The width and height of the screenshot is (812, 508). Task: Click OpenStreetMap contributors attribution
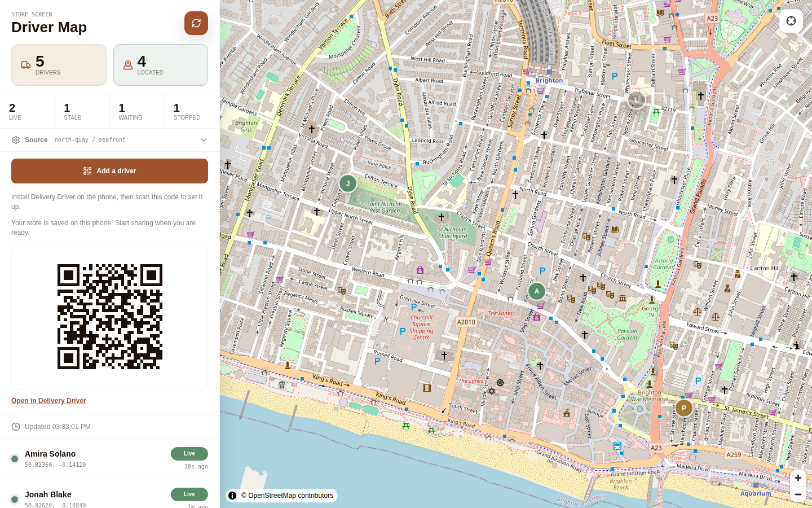pyautogui.click(x=287, y=496)
